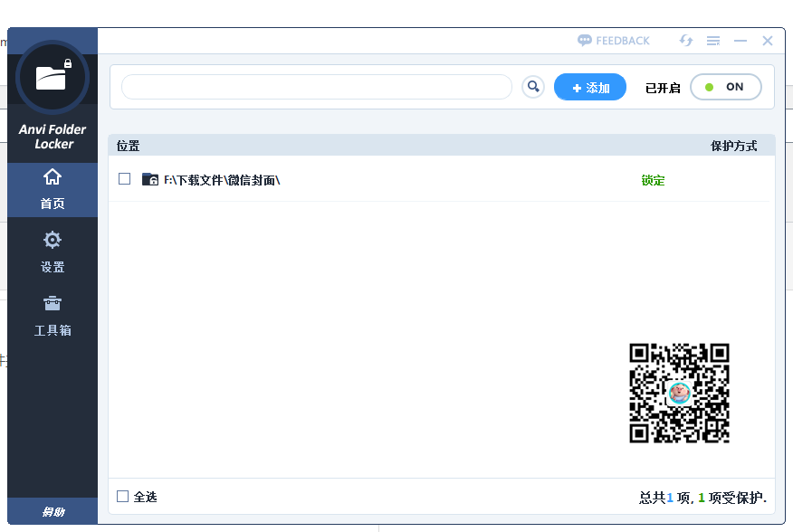The width and height of the screenshot is (793, 532).
Task: Click the refresh arrows icon in title bar
Action: click(686, 41)
